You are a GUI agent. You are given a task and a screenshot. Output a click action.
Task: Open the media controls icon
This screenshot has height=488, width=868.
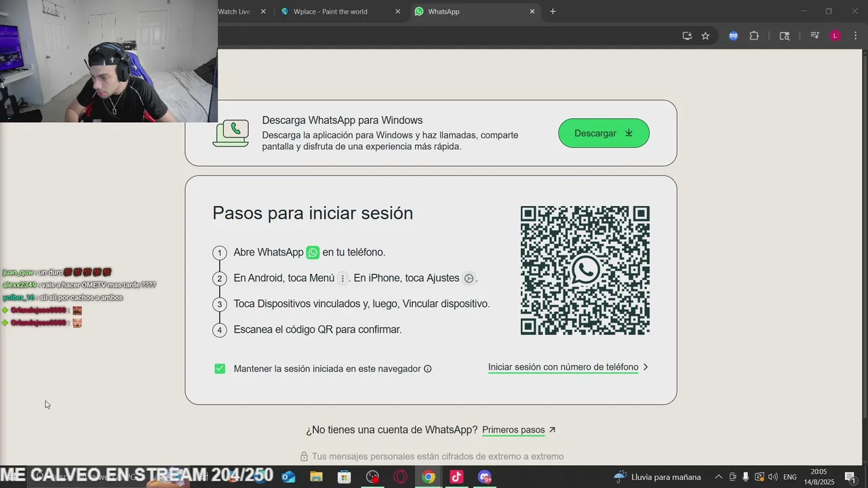click(815, 36)
